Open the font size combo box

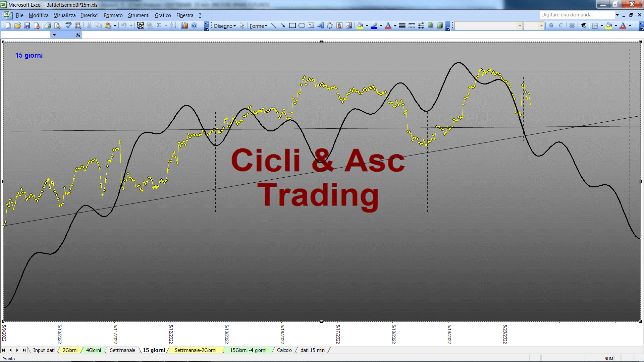coord(534,25)
